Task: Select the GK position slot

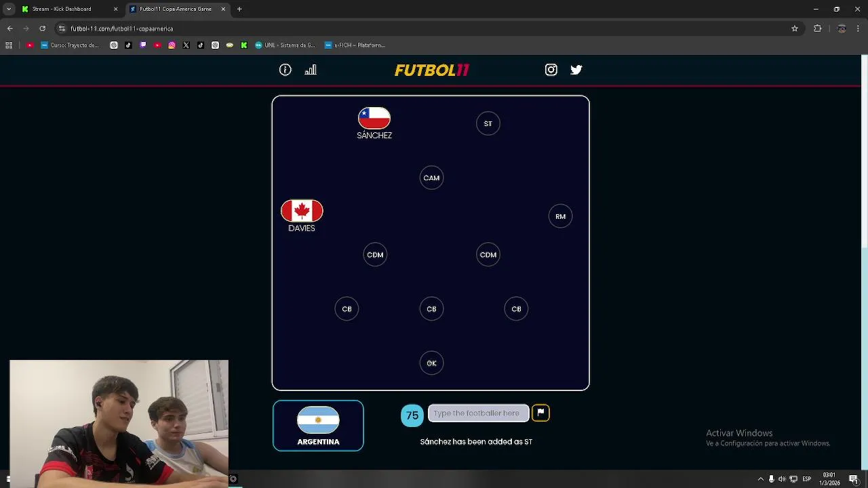Action: click(431, 363)
